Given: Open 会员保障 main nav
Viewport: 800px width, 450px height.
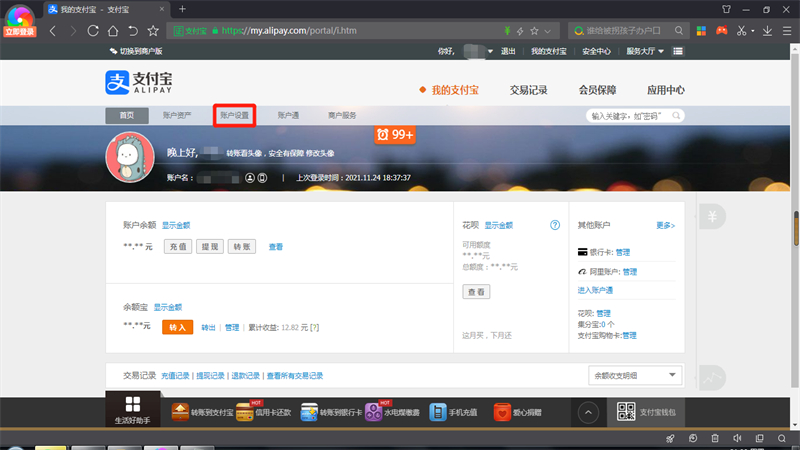Looking at the screenshot, I should [597, 90].
